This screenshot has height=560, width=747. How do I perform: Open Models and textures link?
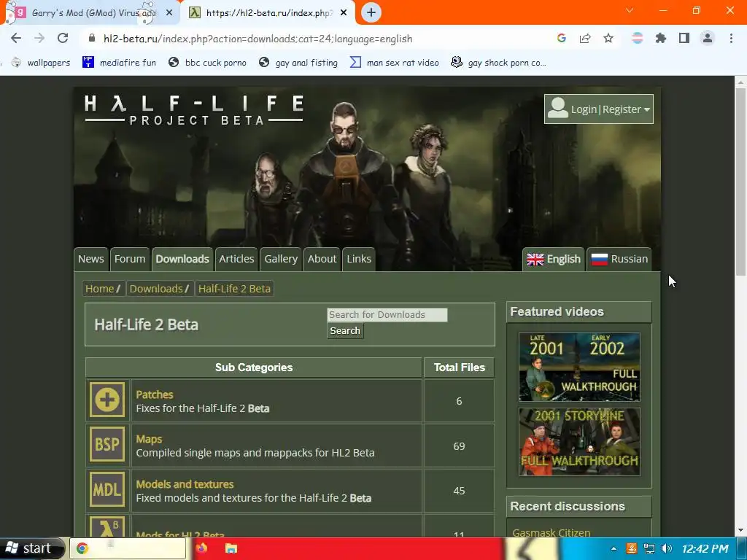pos(185,484)
